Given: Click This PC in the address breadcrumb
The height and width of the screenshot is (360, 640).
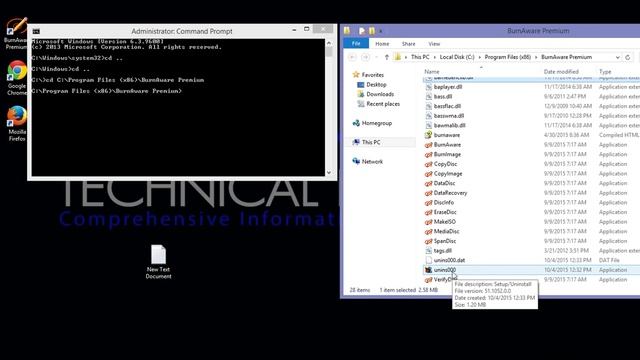Looking at the screenshot, I should tap(420, 57).
